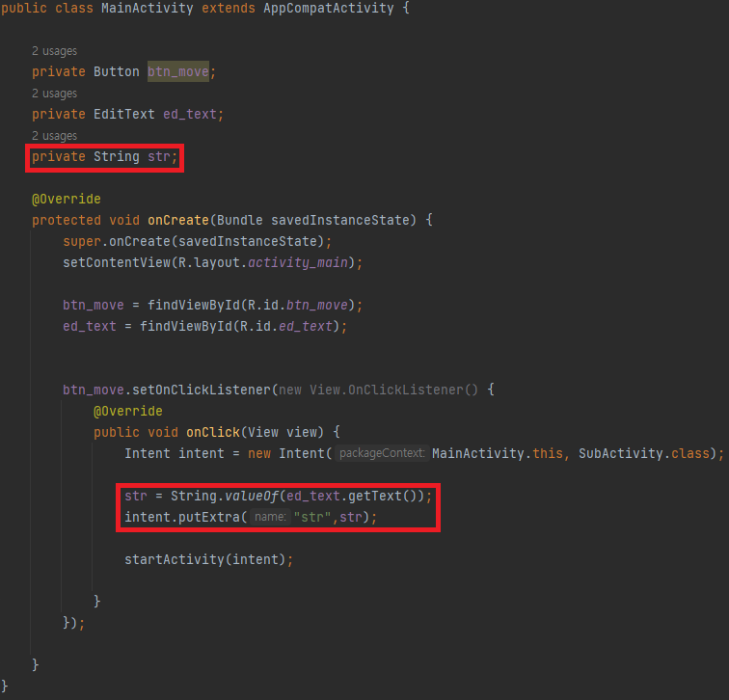Click the setOnClickListener method call
This screenshot has width=729, height=700.
coord(202,390)
